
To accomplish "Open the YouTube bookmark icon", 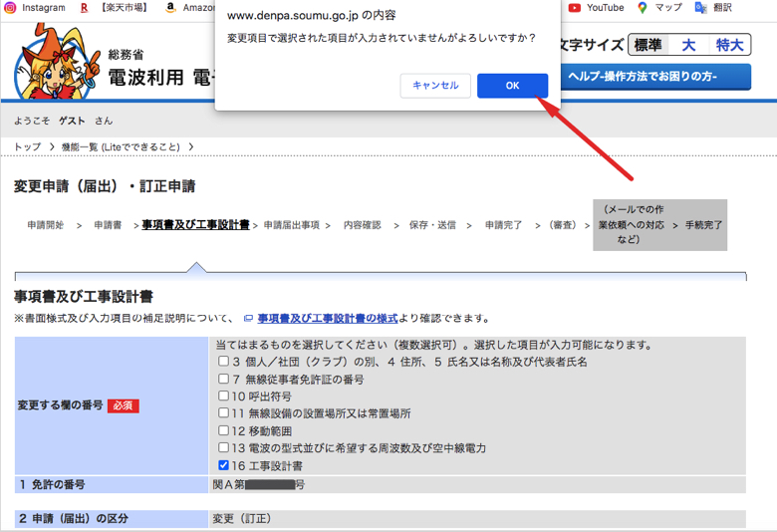I will tap(575, 7).
